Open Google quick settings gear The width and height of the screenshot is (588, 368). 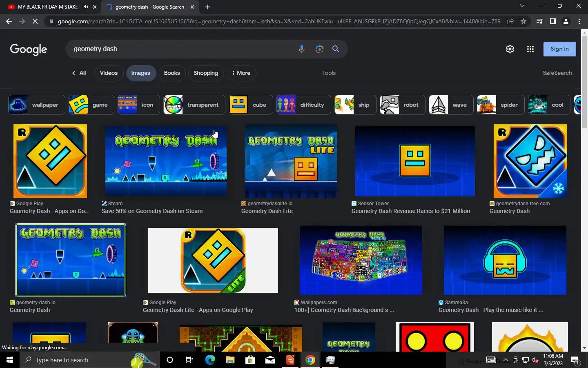pyautogui.click(x=510, y=49)
